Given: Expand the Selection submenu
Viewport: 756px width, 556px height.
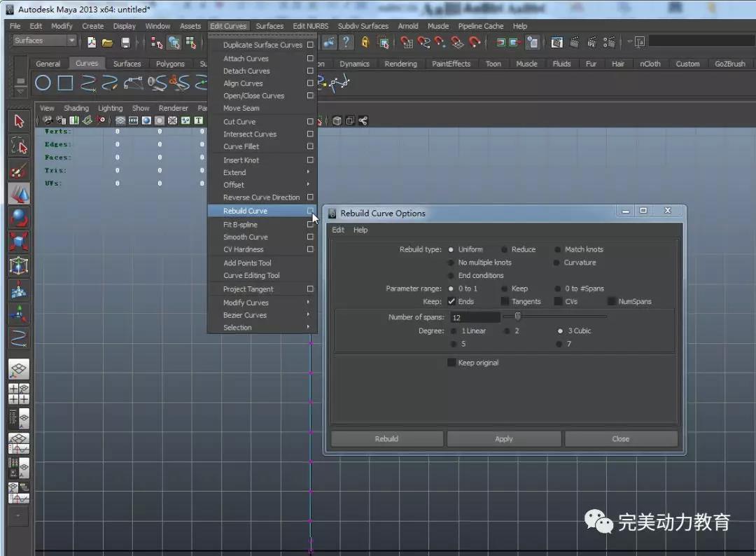Looking at the screenshot, I should [x=262, y=328].
